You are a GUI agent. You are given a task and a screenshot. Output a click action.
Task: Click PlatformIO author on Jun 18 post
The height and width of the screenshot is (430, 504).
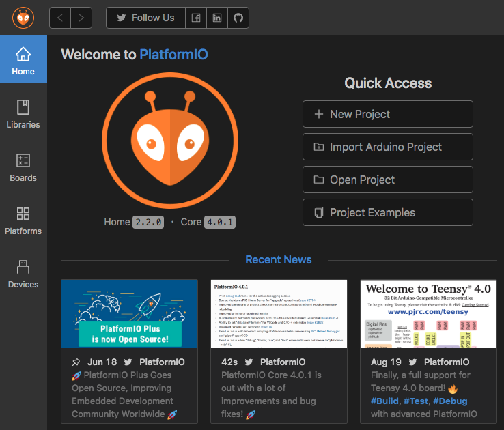point(162,362)
